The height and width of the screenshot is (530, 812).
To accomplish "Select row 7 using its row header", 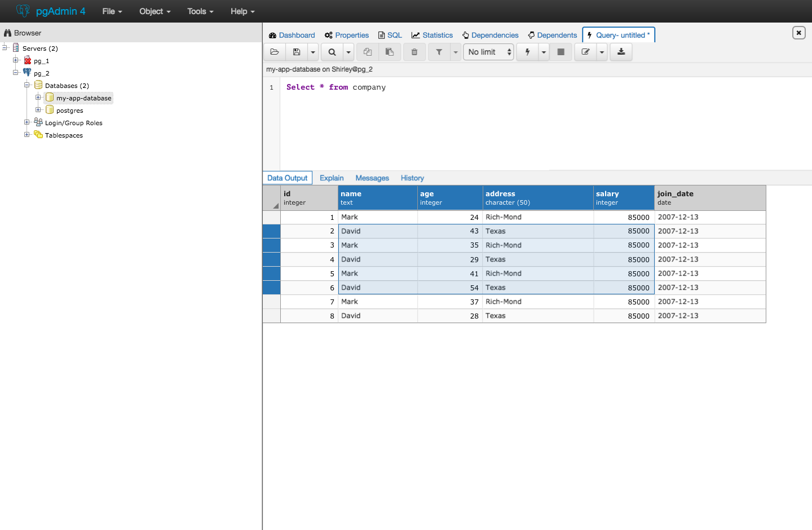I will [x=272, y=302].
